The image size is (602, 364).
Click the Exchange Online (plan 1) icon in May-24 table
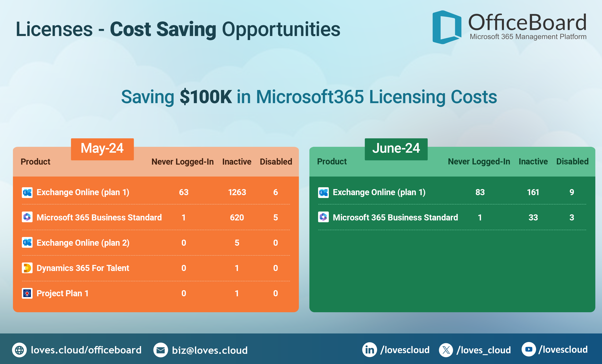(x=27, y=193)
